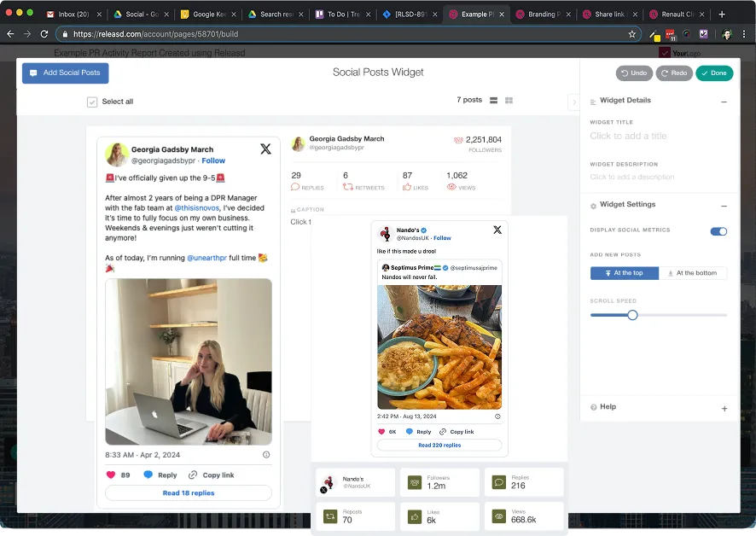
Task: Open 'Read 18 replies' under Georgia's post
Action: 188,492
